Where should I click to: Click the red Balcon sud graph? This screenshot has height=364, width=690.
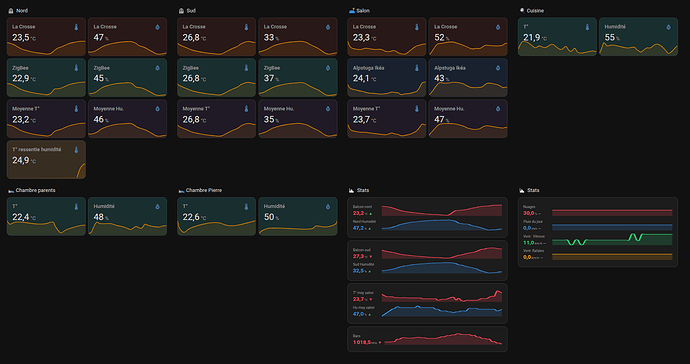click(442, 253)
